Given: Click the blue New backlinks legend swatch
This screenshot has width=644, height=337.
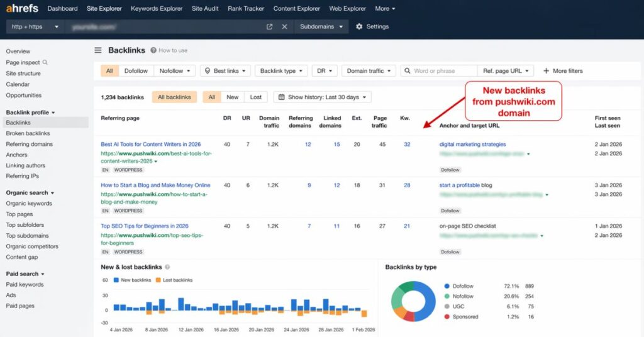Looking at the screenshot, I should point(116,280).
